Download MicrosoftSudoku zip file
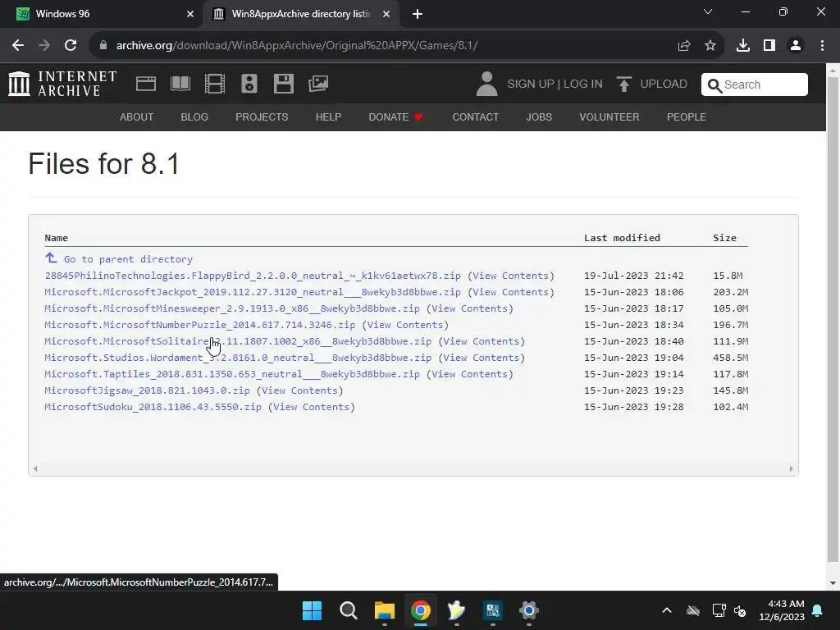 pos(153,407)
